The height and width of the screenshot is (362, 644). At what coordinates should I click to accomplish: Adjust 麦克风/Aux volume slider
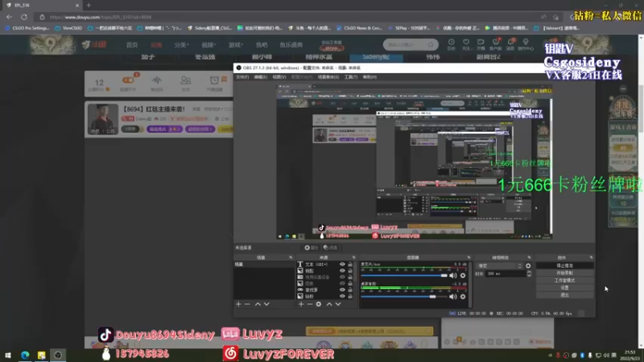(x=404, y=275)
